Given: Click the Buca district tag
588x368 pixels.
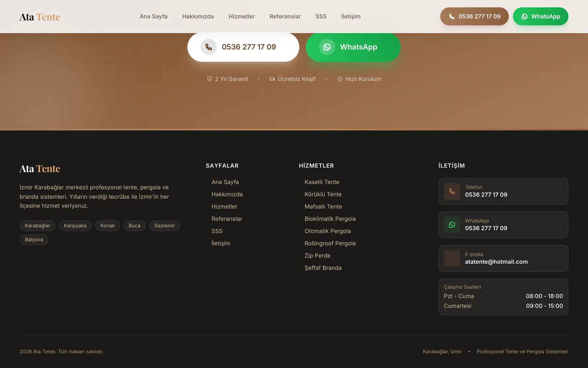Looking at the screenshot, I should pos(135,226).
